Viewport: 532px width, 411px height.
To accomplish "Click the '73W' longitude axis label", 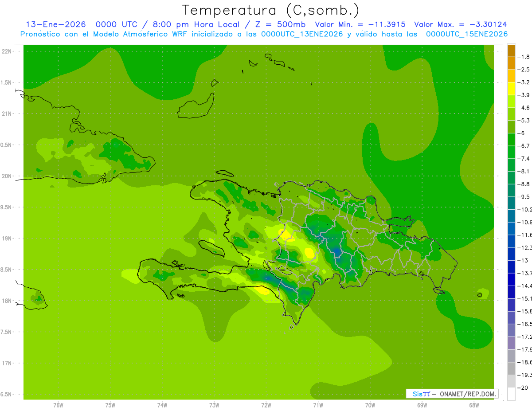I will pos(214,405).
